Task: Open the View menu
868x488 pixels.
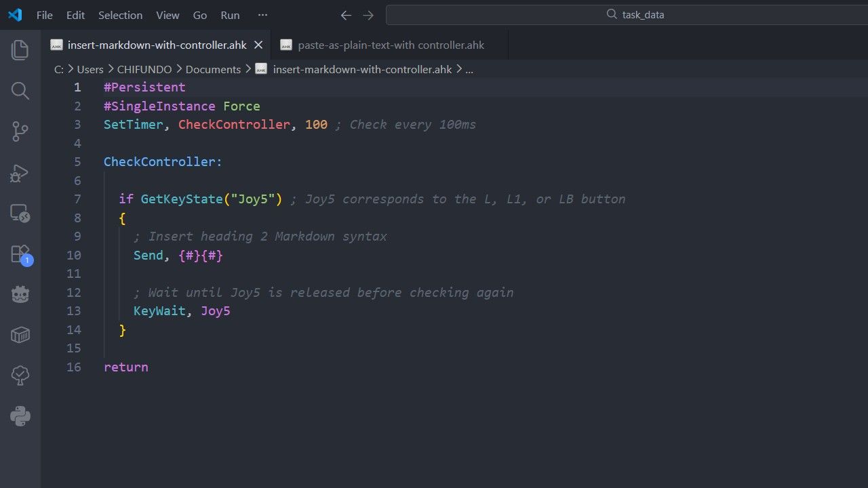Action: [167, 15]
